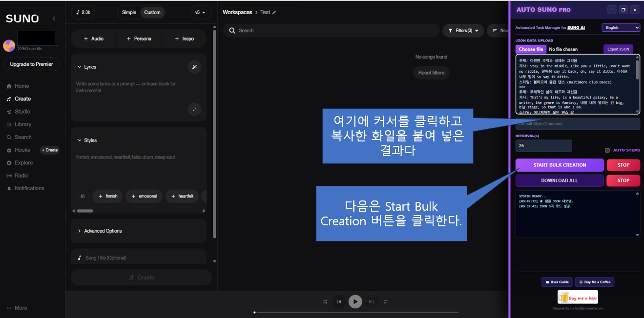Open Notifications in the sidebar

(25, 188)
